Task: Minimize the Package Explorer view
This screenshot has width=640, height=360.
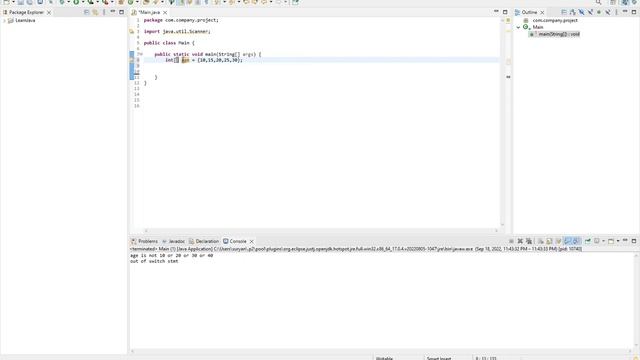Action: point(113,12)
